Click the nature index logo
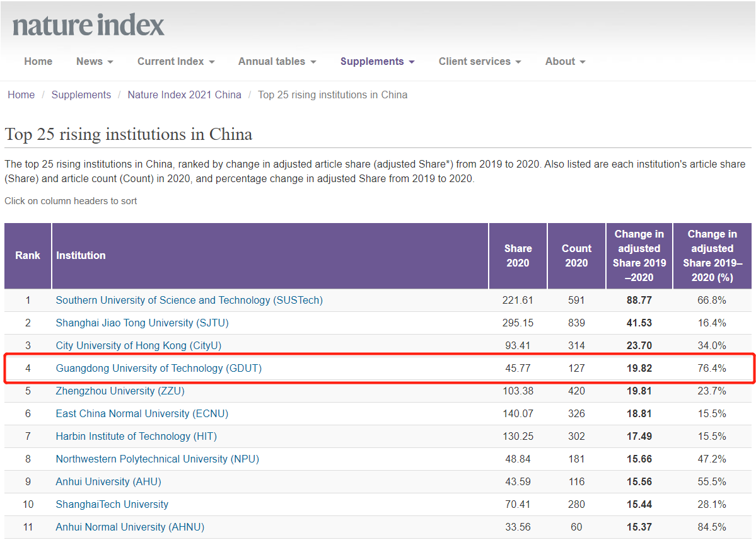This screenshot has height=540, width=756. (88, 25)
